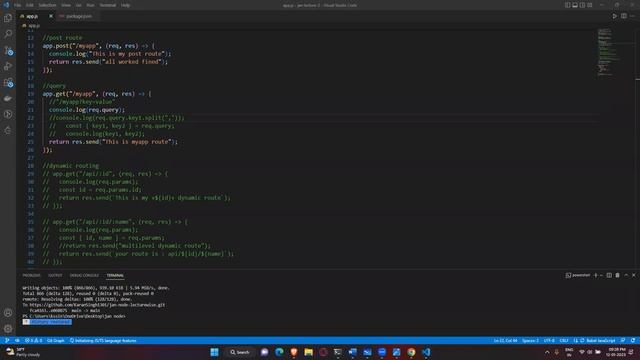Open the View menu

coord(66,5)
